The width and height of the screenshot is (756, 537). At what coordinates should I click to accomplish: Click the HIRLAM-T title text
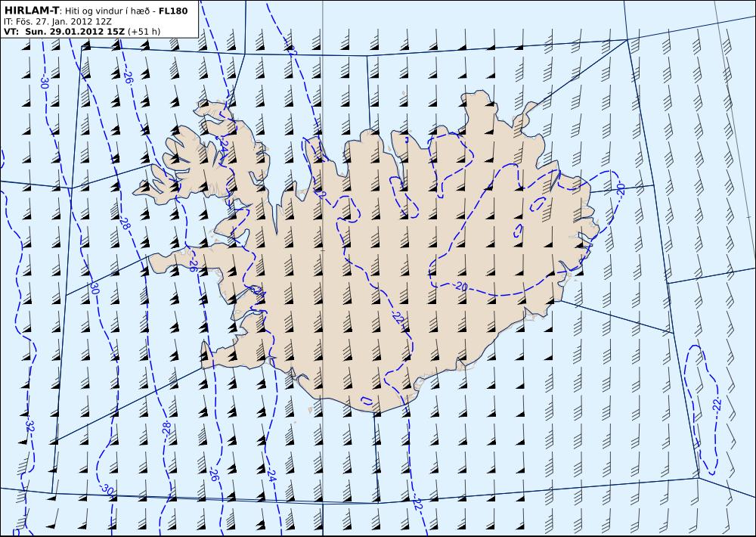click(x=31, y=11)
